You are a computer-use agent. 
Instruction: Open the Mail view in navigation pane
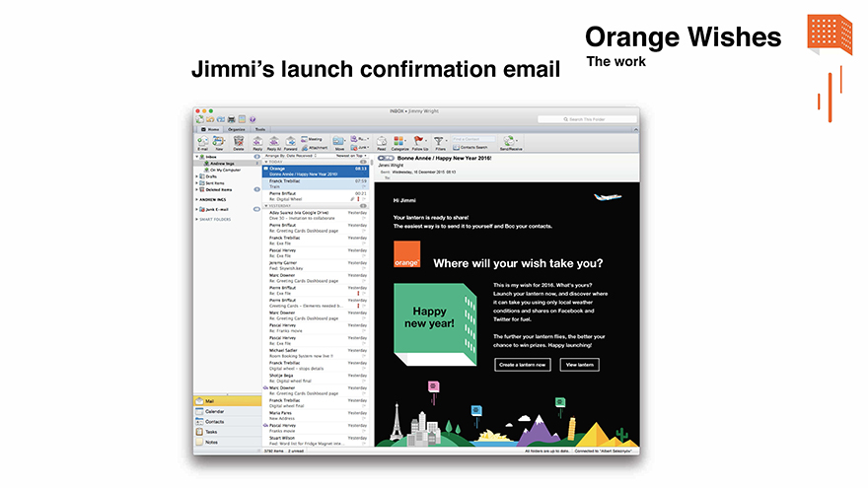coord(228,401)
